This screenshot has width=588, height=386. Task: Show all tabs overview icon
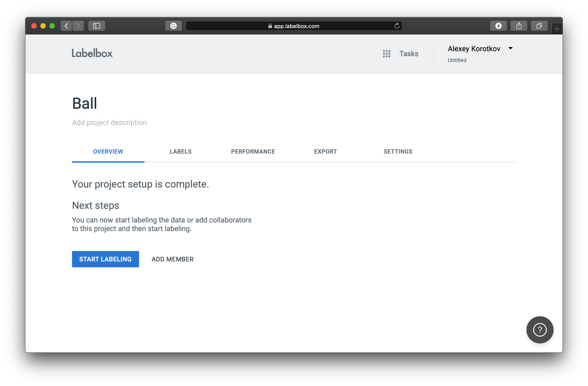pyautogui.click(x=539, y=26)
